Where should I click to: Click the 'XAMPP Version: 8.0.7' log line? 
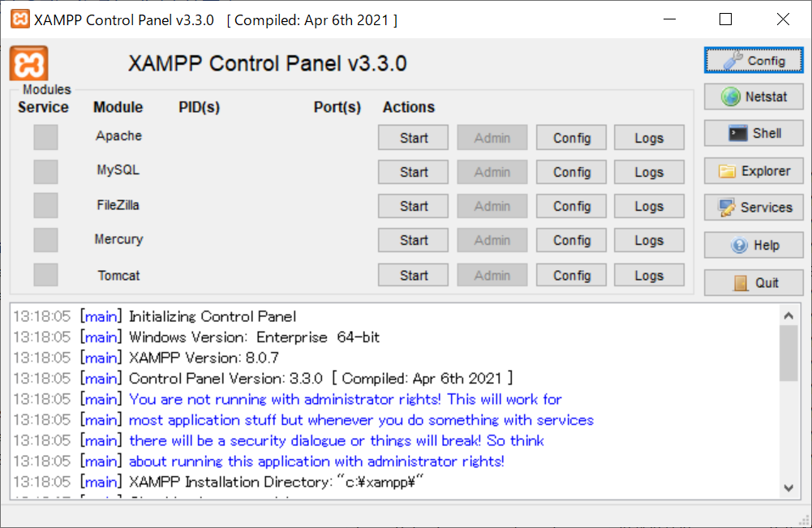pos(204,358)
